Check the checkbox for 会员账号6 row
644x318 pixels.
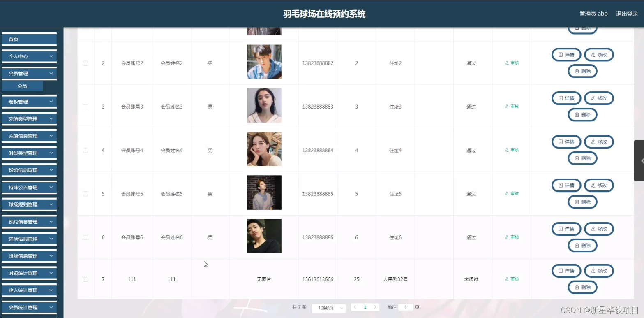tap(85, 237)
